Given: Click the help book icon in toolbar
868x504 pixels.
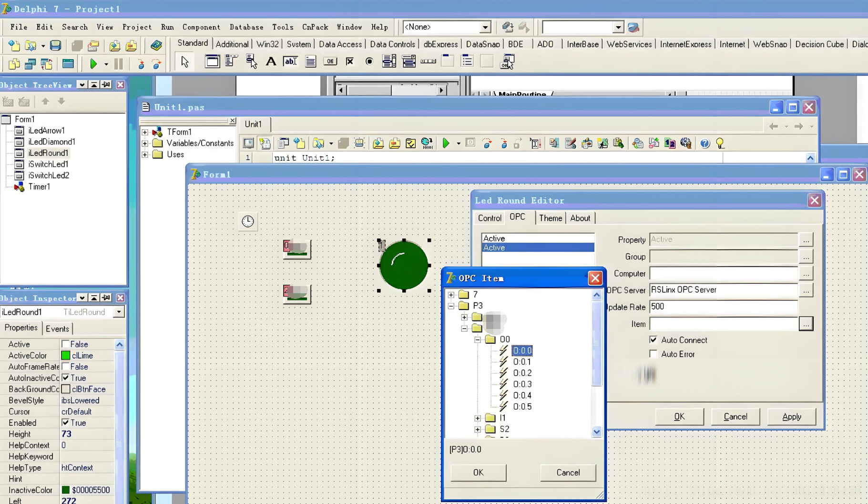Looking at the screenshot, I should point(156,45).
